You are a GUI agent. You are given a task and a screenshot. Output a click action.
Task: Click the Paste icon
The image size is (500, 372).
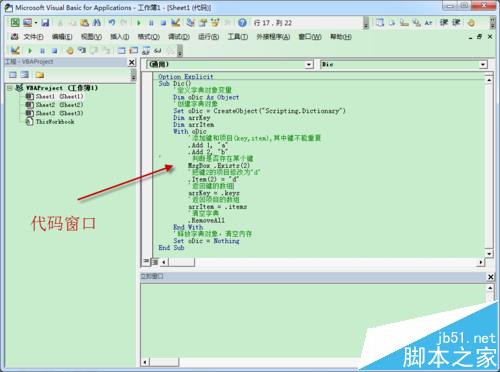coord(85,23)
